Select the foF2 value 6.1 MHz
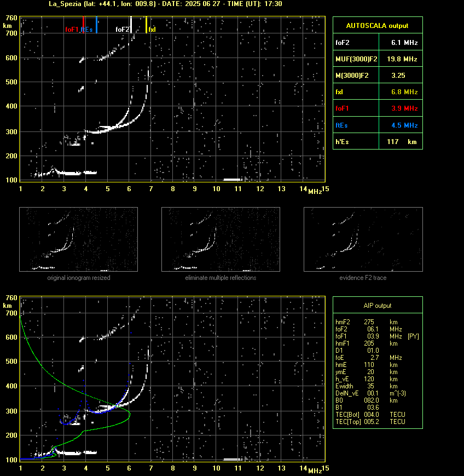Screen dimensions: 464x476 [x=404, y=43]
